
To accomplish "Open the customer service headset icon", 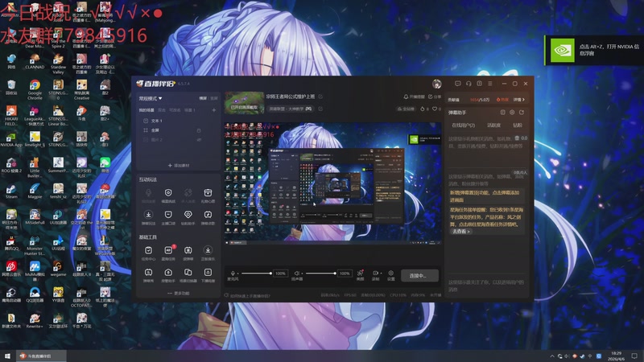I will pos(469,84).
